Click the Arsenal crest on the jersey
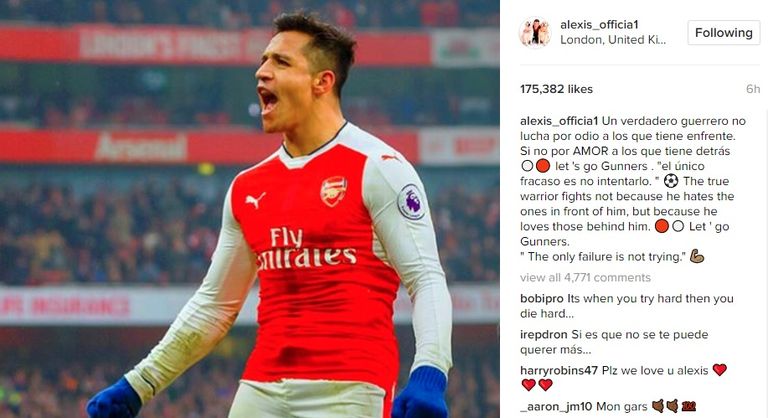Screen dimensions: 768x418 point(333,190)
